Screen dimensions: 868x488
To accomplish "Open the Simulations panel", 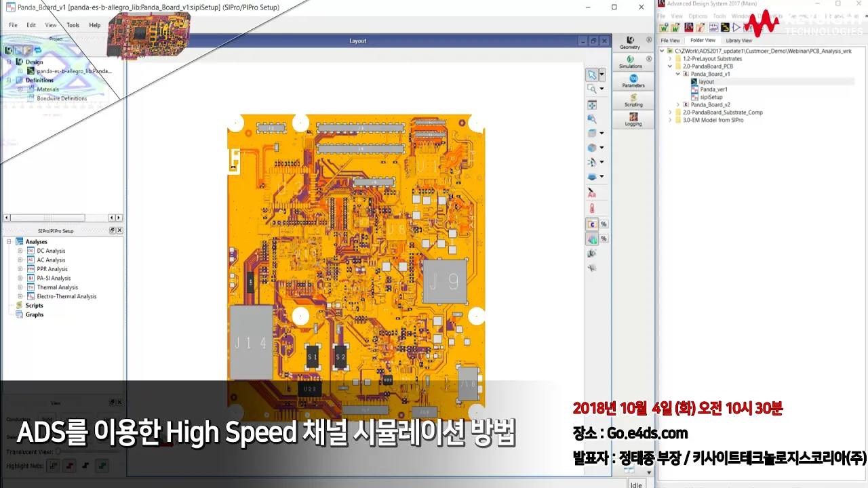I will pyautogui.click(x=630, y=62).
